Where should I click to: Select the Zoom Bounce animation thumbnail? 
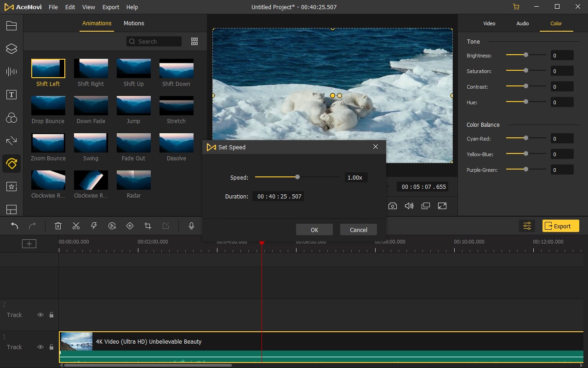click(48, 143)
